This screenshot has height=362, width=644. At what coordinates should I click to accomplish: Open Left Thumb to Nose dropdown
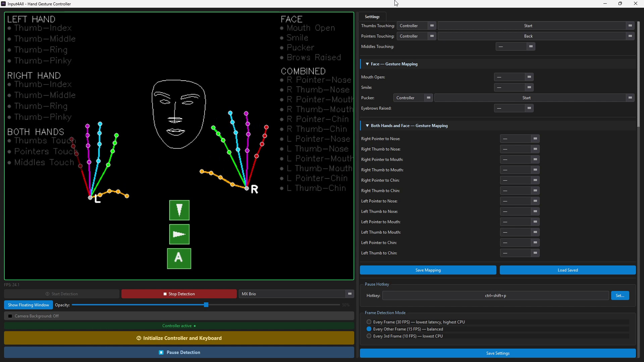point(520,212)
